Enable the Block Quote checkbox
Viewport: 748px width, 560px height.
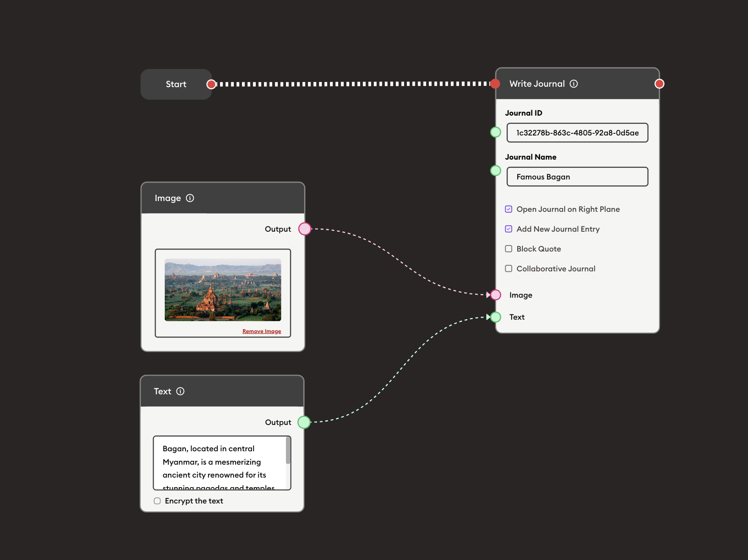tap(509, 249)
